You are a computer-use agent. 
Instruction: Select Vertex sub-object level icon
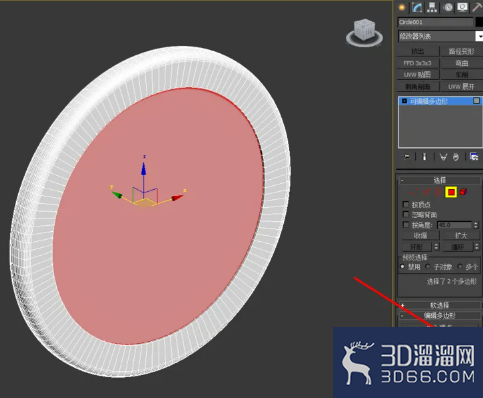click(x=414, y=192)
